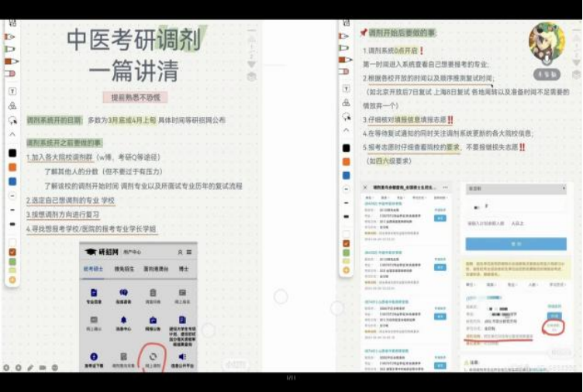Click the avatar picture at top right
This screenshot has height=392, width=583.
pos(546,43)
